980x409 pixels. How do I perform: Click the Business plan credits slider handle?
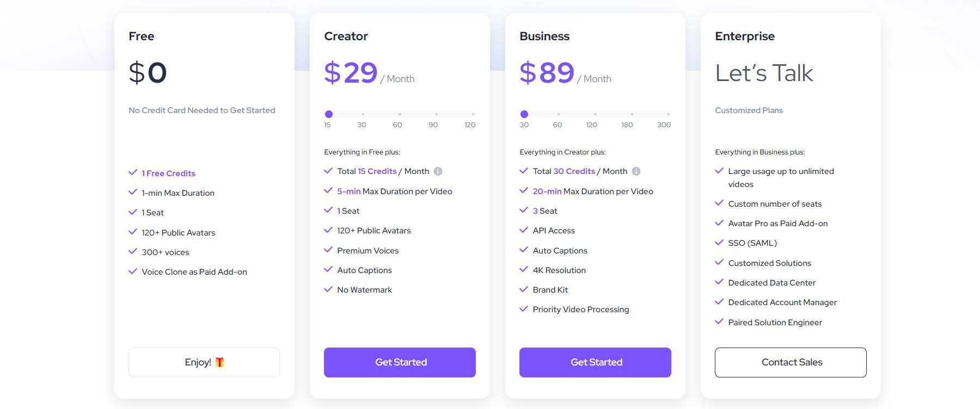(524, 114)
